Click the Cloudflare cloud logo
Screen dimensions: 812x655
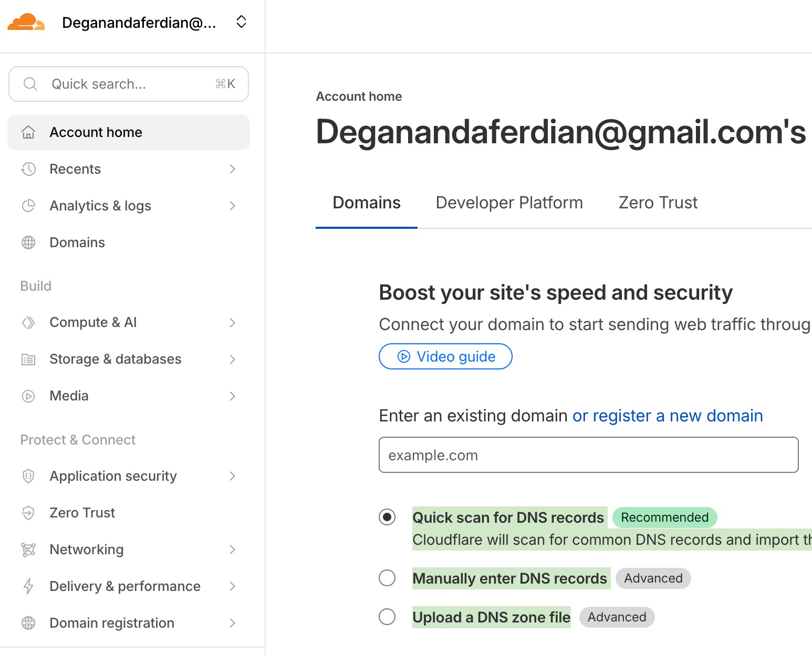(x=26, y=23)
